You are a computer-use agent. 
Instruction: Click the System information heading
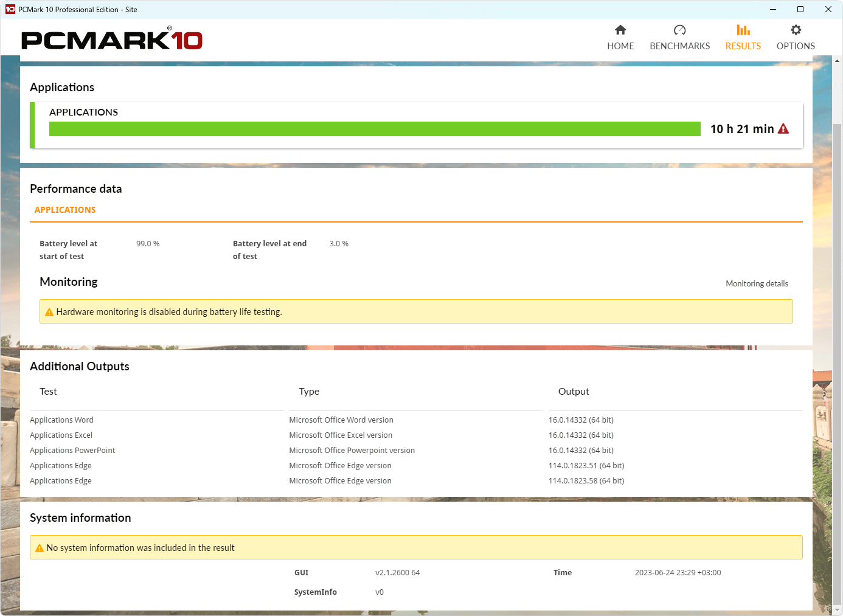(x=80, y=517)
